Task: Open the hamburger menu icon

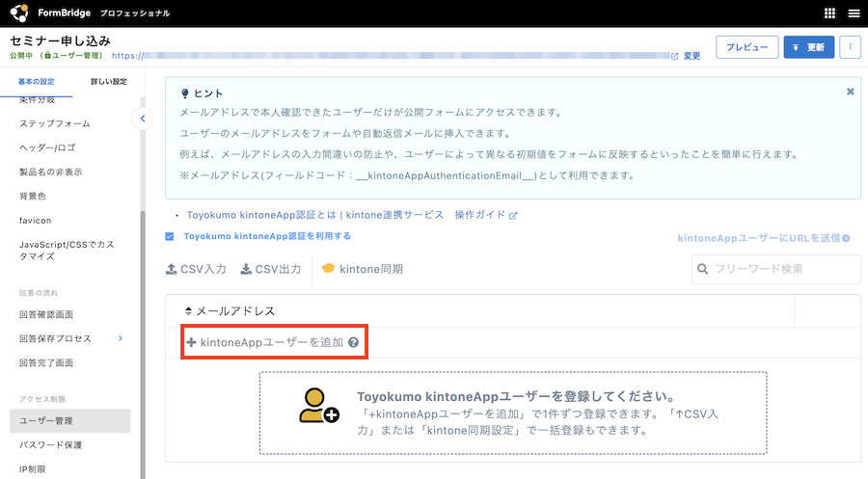Action: pos(854,13)
